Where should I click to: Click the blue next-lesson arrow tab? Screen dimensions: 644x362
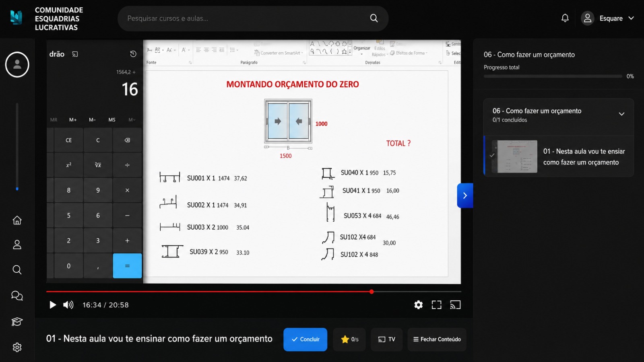(x=465, y=195)
